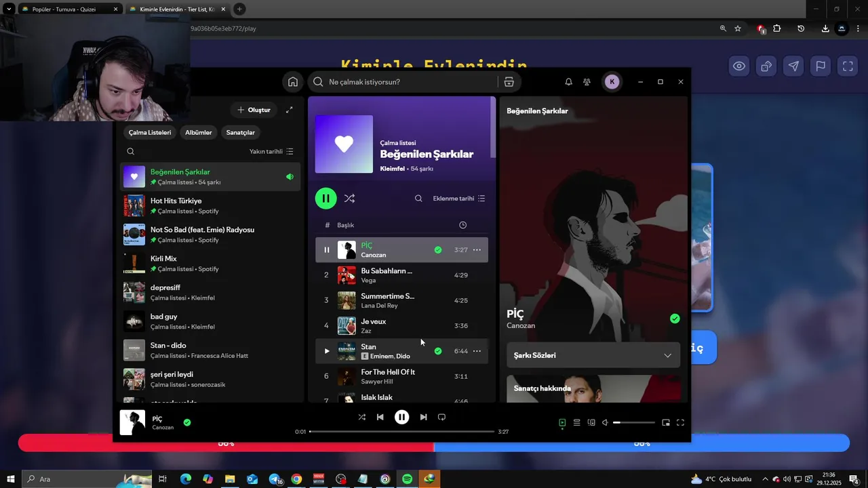Open Hot Hits Türkiye playlist
This screenshot has width=868, height=488.
click(210, 206)
